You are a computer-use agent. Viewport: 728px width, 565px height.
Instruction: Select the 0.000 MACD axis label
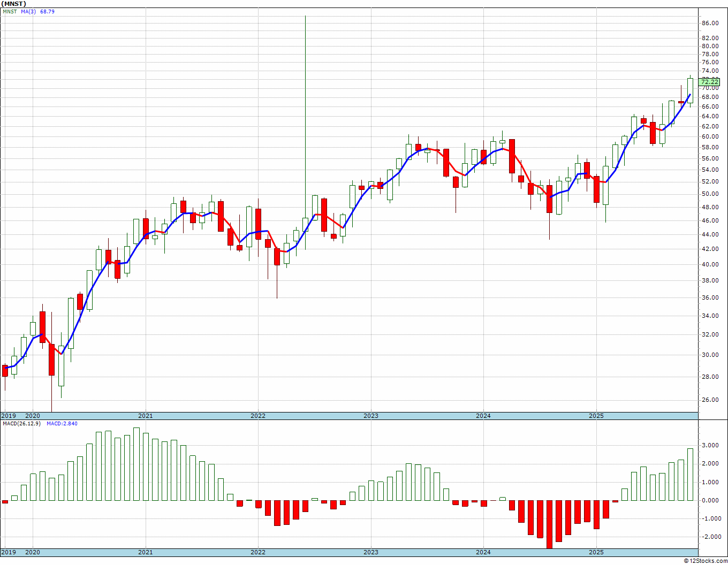coord(711,500)
